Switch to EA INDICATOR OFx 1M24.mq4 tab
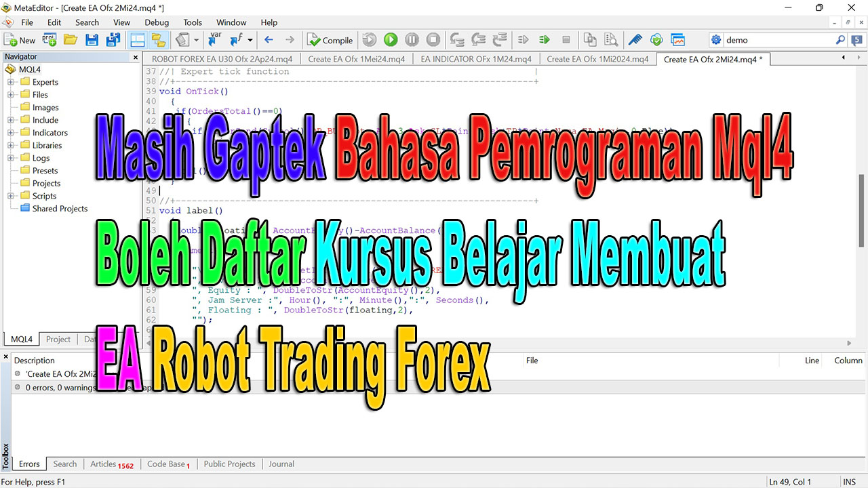The width and height of the screenshot is (868, 488). (476, 59)
